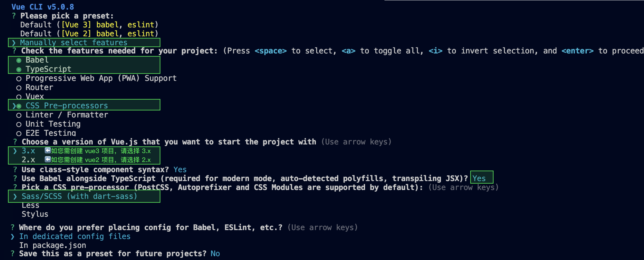Click the chevron before 'In dedicated config files'

12,237
